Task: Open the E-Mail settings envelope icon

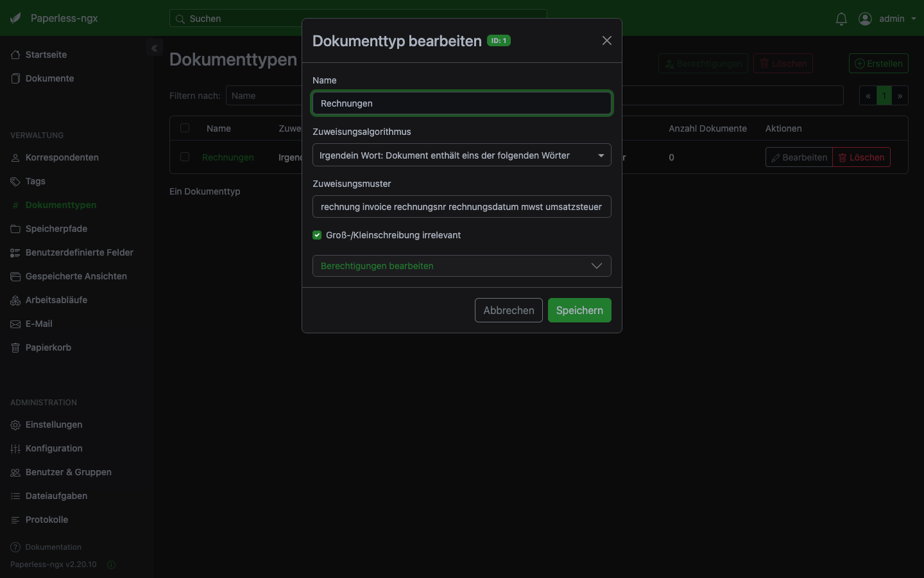Action: pyautogui.click(x=15, y=324)
